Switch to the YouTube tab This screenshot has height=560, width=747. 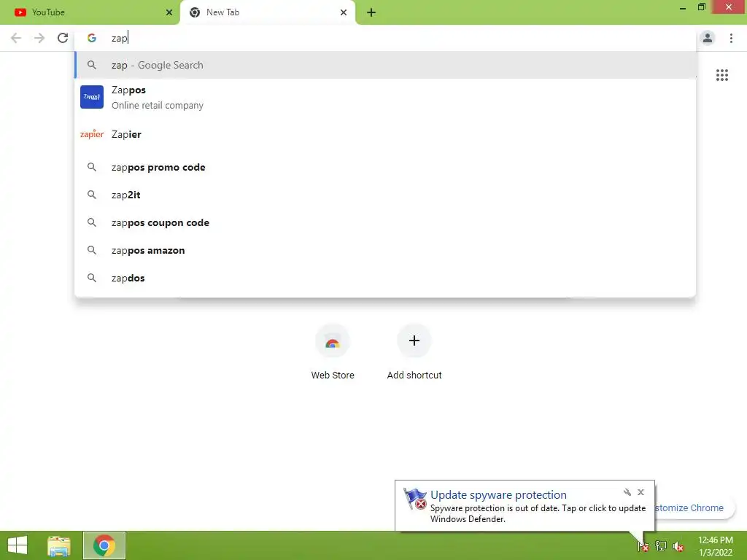tap(90, 12)
